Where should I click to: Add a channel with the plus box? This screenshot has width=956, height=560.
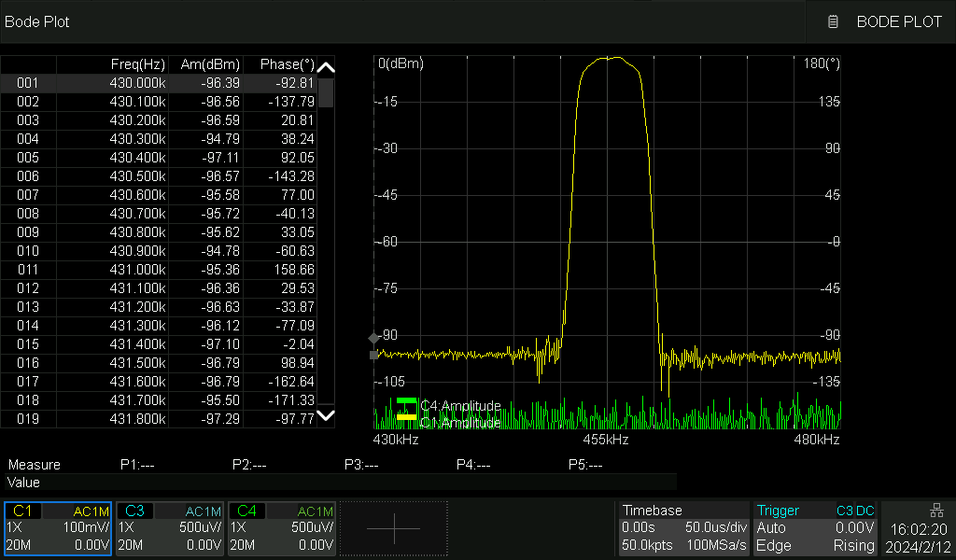394,528
